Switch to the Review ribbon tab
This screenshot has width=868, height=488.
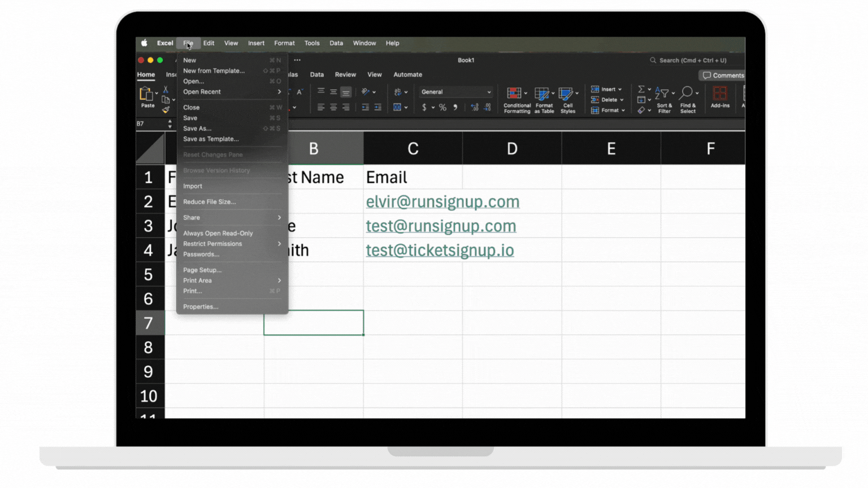click(345, 75)
